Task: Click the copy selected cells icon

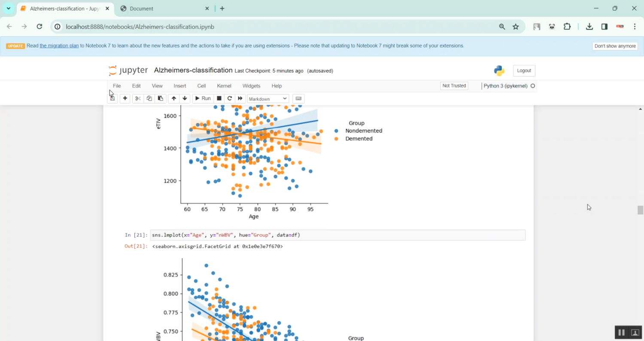Action: pos(149,98)
